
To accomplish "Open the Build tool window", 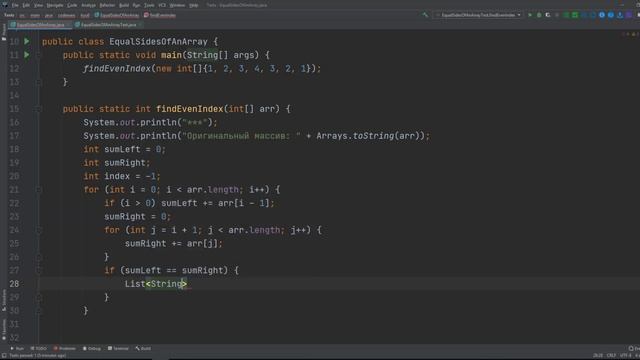I will [143, 348].
